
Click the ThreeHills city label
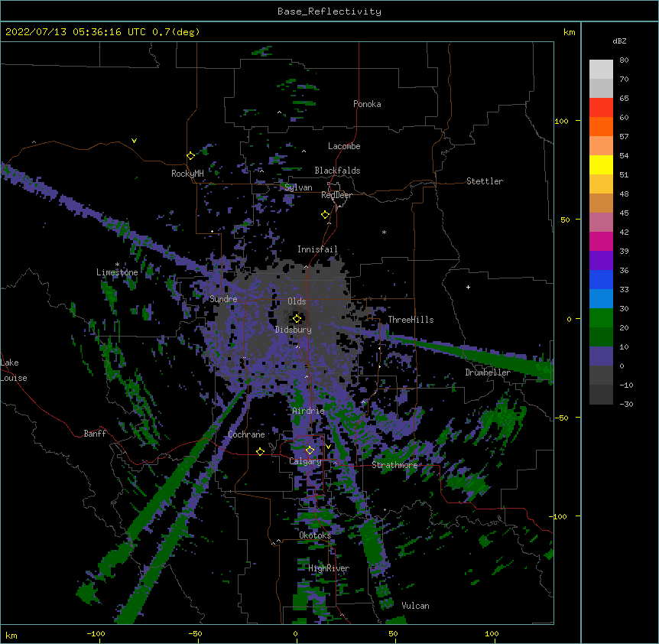click(x=411, y=320)
